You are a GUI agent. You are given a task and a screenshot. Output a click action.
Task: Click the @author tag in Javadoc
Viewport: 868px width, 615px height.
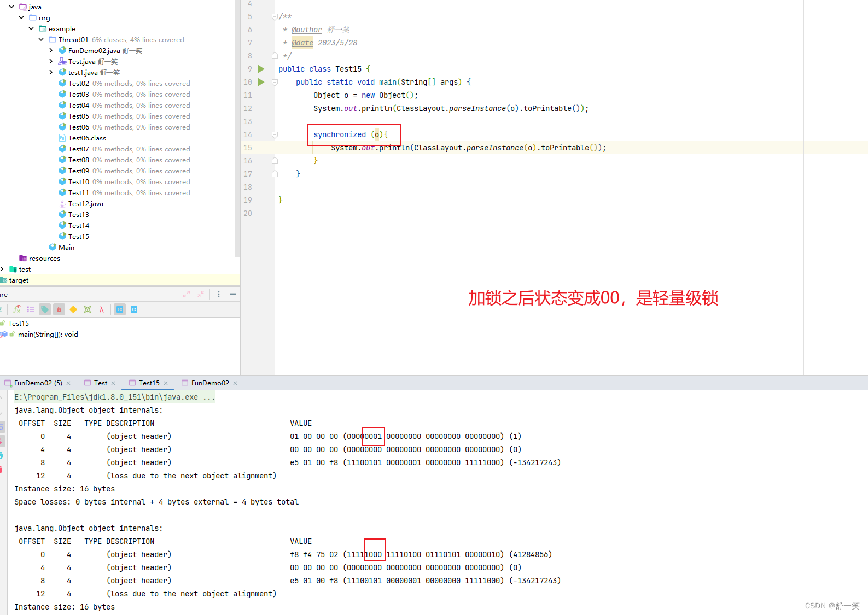307,30
